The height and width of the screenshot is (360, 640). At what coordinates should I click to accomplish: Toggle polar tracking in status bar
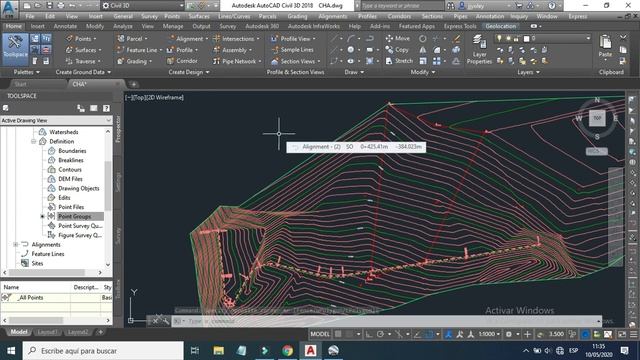(x=380, y=334)
